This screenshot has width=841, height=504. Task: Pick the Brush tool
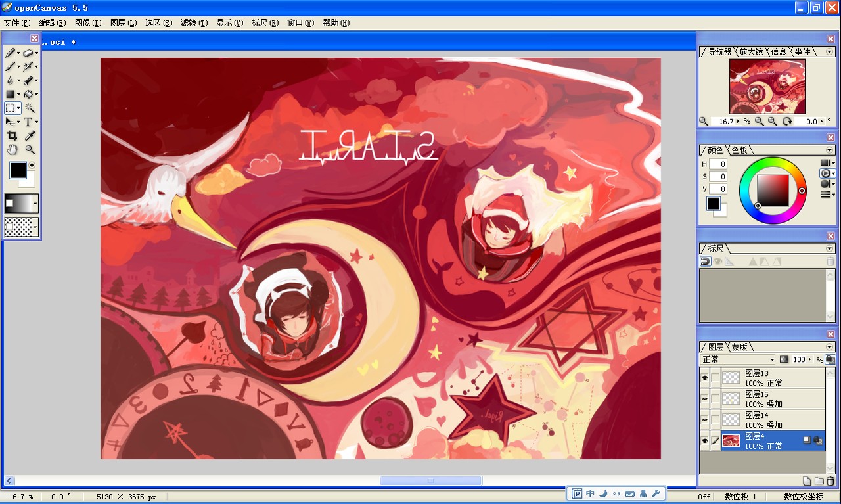11,66
